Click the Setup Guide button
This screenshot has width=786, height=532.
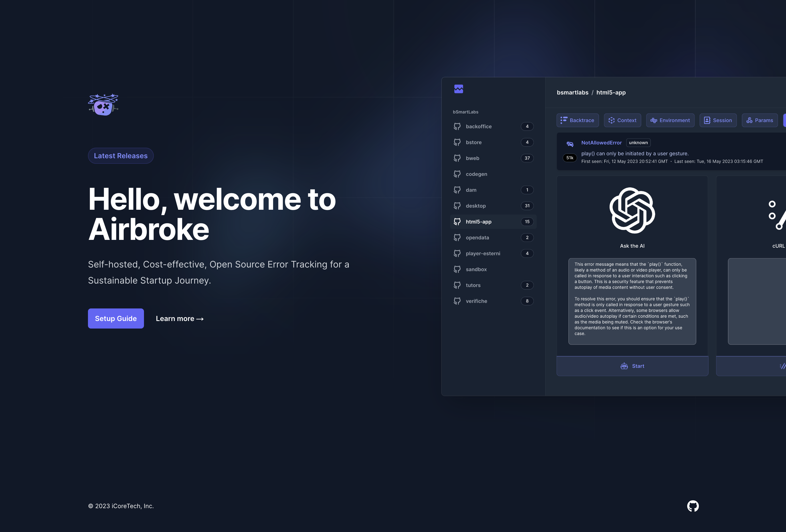coord(116,318)
